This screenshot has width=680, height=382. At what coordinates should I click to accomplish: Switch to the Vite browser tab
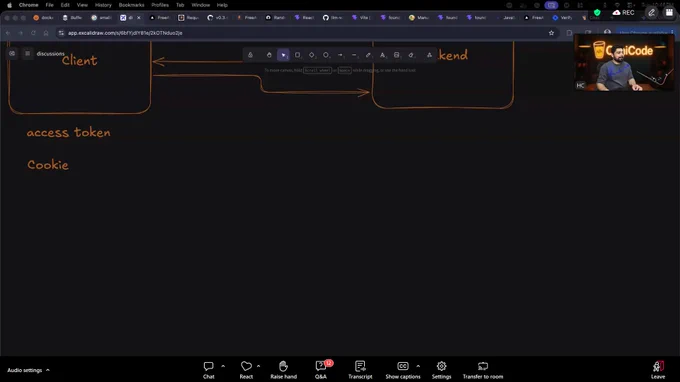click(x=361, y=18)
